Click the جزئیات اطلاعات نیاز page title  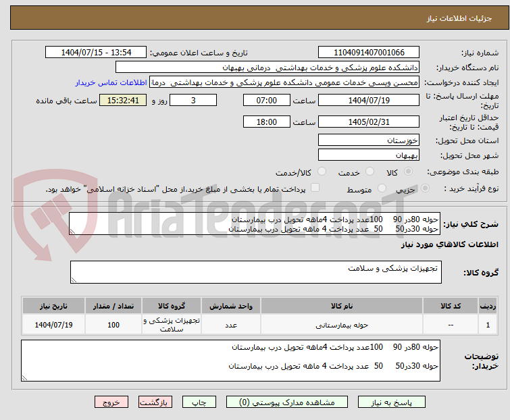coord(459,18)
